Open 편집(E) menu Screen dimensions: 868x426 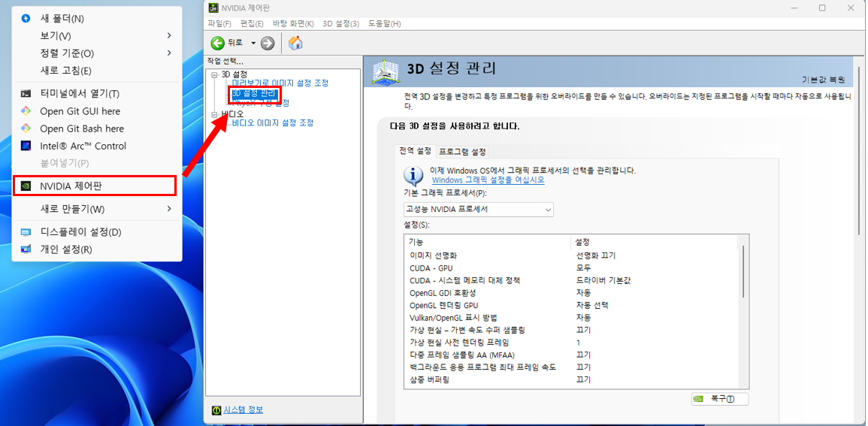(252, 24)
